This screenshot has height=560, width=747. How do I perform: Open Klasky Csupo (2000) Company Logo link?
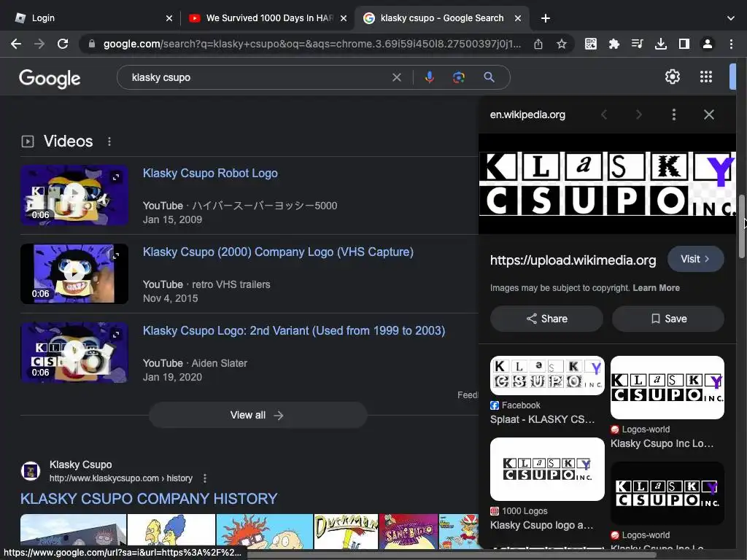coord(278,252)
